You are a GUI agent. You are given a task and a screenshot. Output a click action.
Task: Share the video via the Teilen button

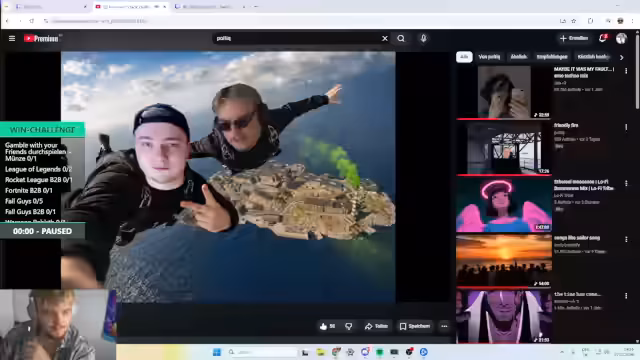point(376,326)
